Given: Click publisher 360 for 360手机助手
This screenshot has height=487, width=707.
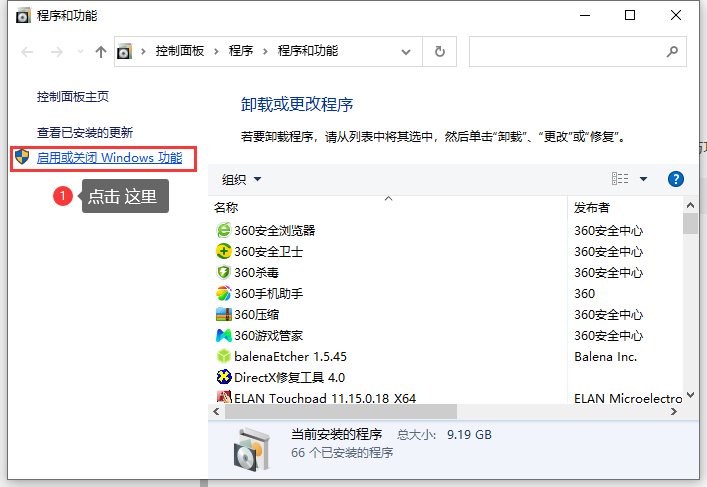Looking at the screenshot, I should point(584,294).
